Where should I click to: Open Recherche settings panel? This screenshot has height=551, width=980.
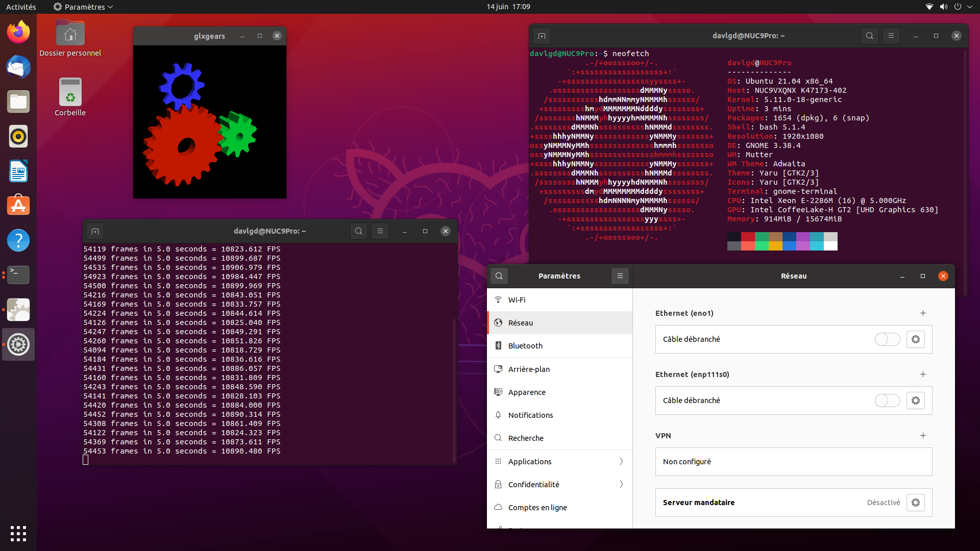[560, 438]
